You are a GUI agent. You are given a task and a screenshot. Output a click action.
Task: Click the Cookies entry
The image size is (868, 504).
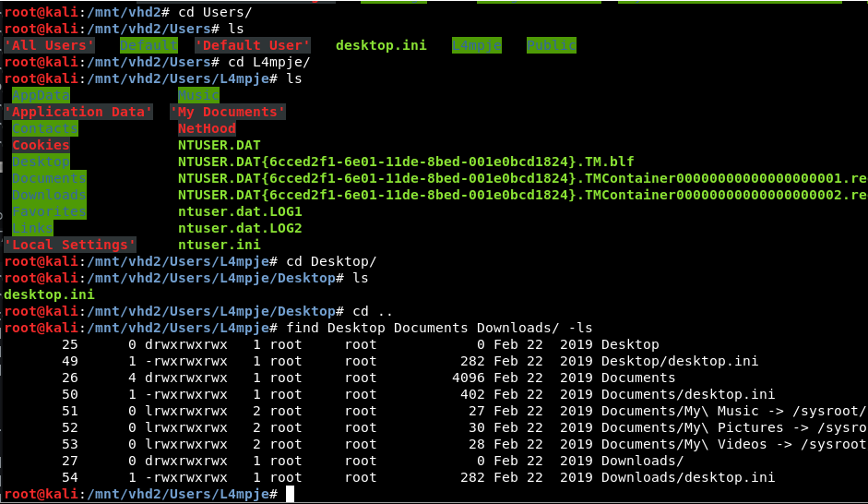tap(41, 145)
